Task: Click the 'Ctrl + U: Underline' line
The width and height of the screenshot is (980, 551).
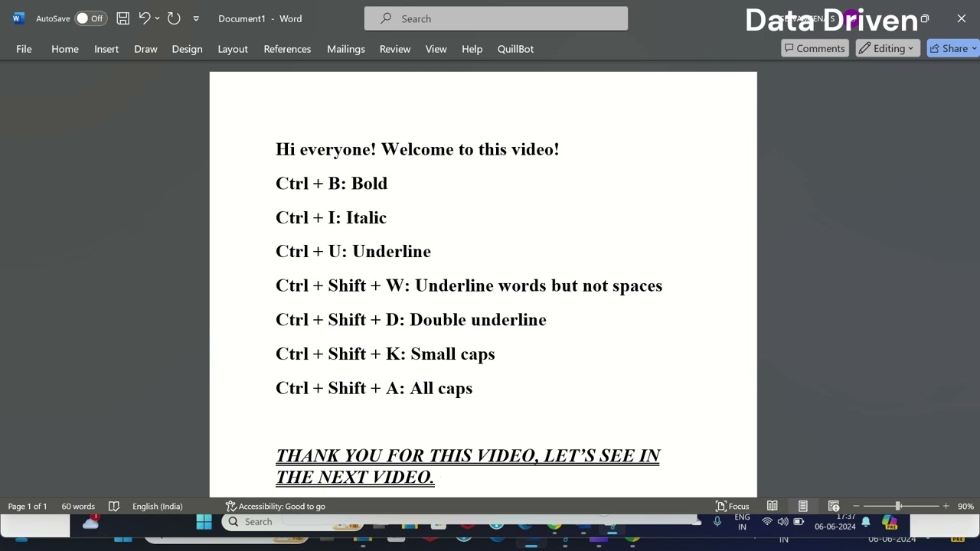Action: point(353,252)
